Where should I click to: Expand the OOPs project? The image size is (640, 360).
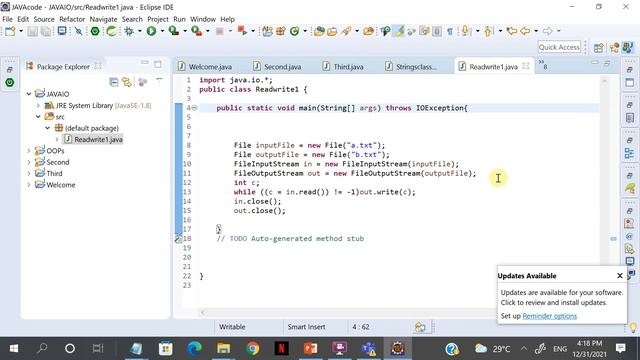pyautogui.click(x=29, y=151)
